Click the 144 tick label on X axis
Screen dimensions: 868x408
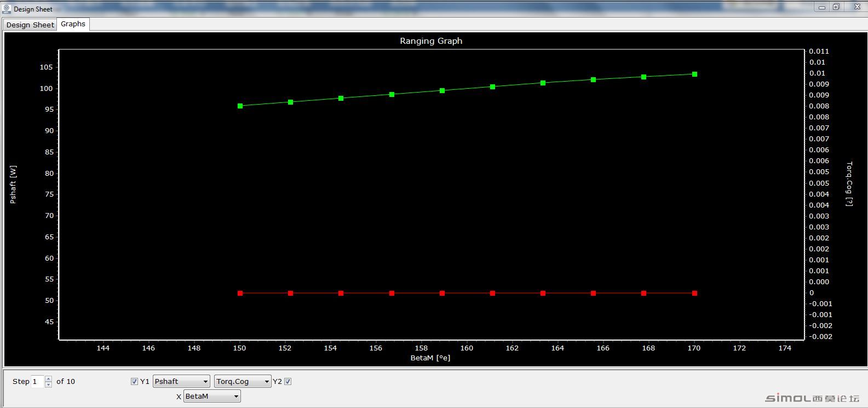[103, 348]
